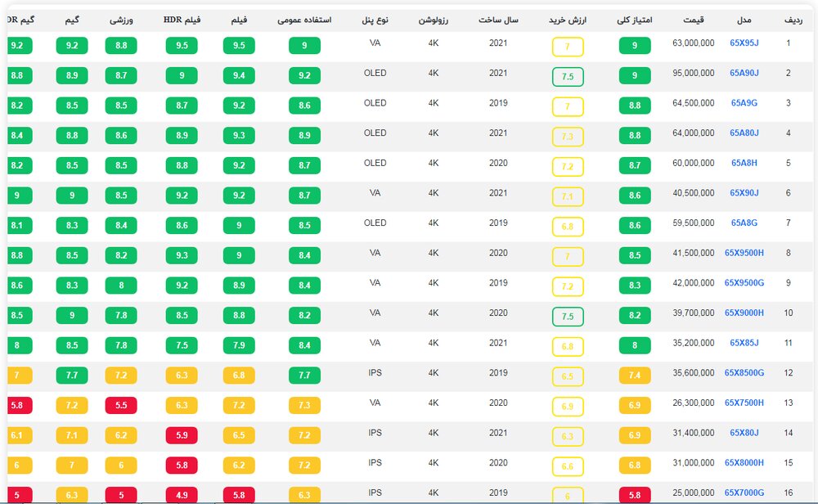Open the 65X9000H model link
The height and width of the screenshot is (504, 818).
[x=744, y=313]
